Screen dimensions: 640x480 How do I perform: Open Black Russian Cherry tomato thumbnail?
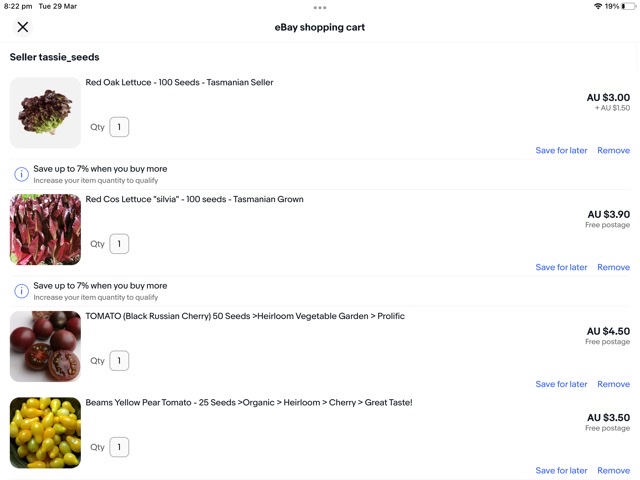[x=45, y=346]
